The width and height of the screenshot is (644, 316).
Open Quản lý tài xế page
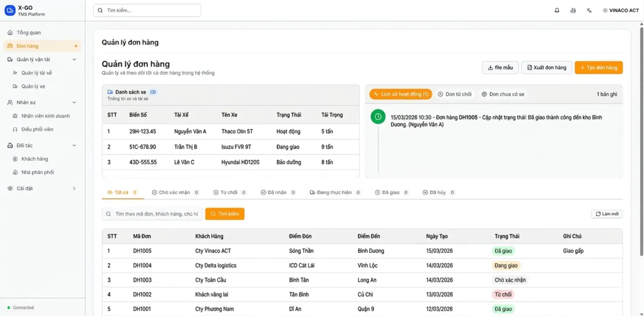[37, 73]
